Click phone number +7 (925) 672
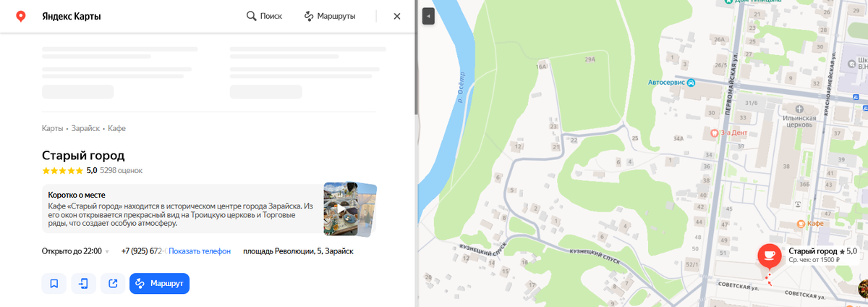 pos(142,251)
